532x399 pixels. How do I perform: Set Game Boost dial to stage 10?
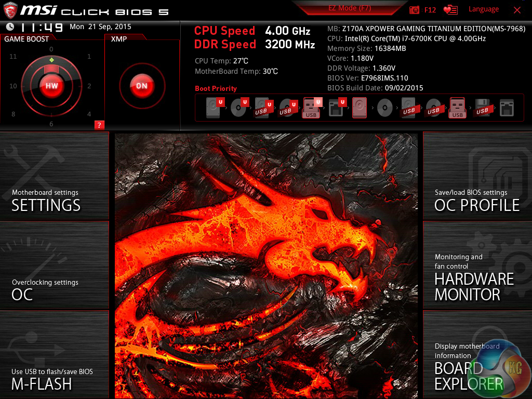[x=13, y=86]
